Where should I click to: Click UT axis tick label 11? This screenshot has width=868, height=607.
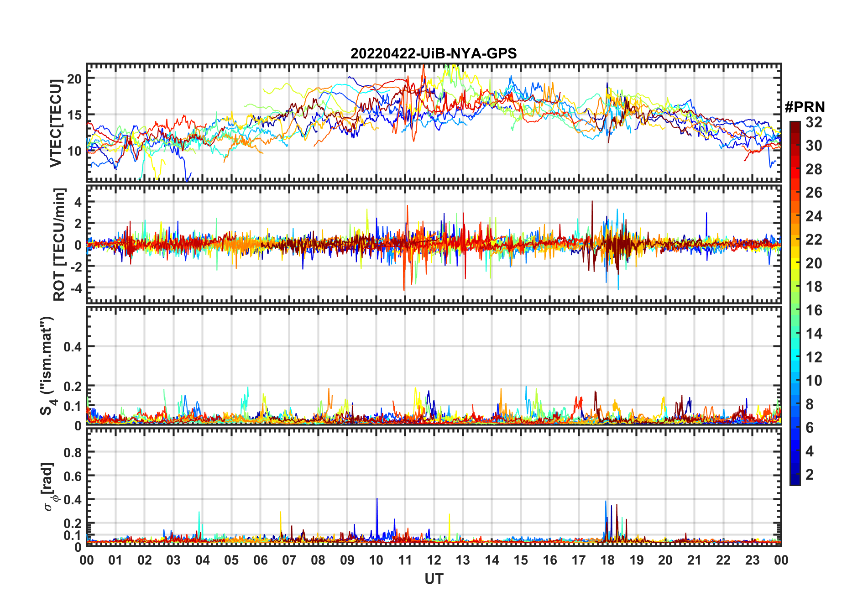point(405,560)
